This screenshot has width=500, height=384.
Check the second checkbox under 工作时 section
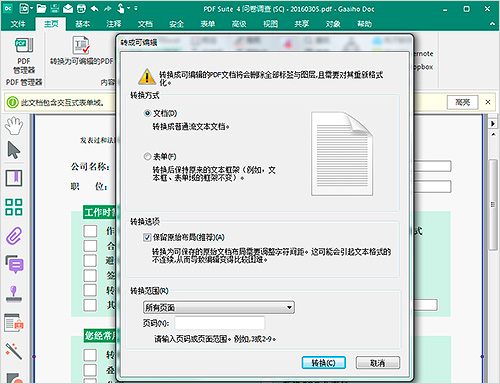90,246
